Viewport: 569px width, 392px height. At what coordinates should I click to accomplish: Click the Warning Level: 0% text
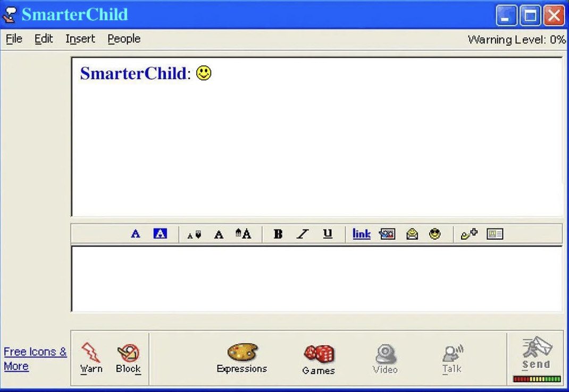(x=516, y=39)
